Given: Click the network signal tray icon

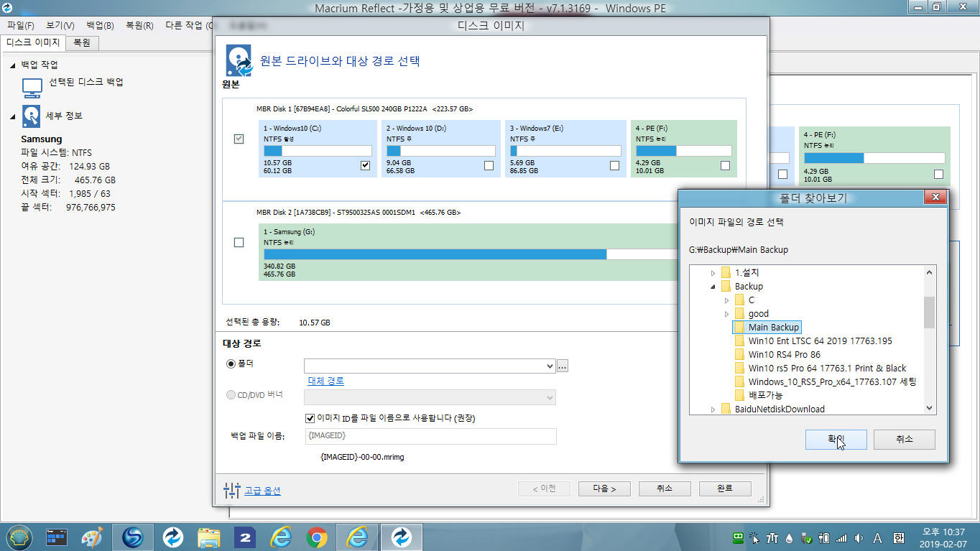Looking at the screenshot, I should tap(841, 537).
